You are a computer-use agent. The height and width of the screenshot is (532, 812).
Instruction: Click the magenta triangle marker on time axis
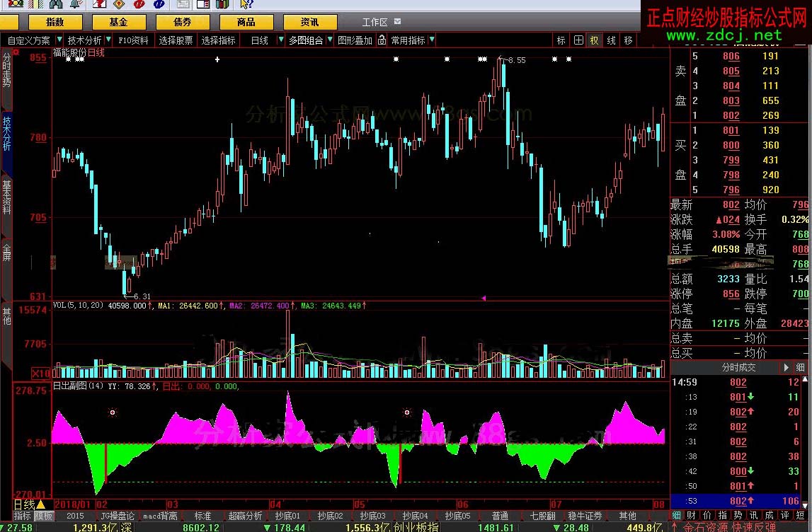(484, 299)
